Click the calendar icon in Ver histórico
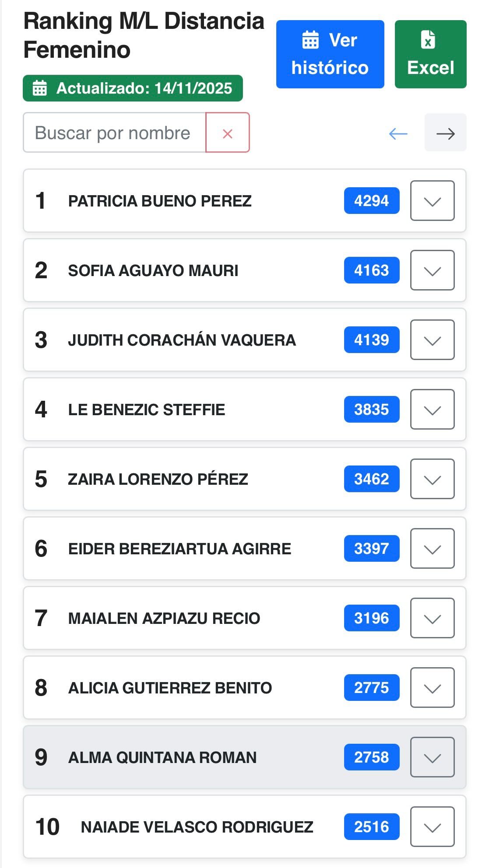Image resolution: width=482 pixels, height=868 pixels. 310,40
